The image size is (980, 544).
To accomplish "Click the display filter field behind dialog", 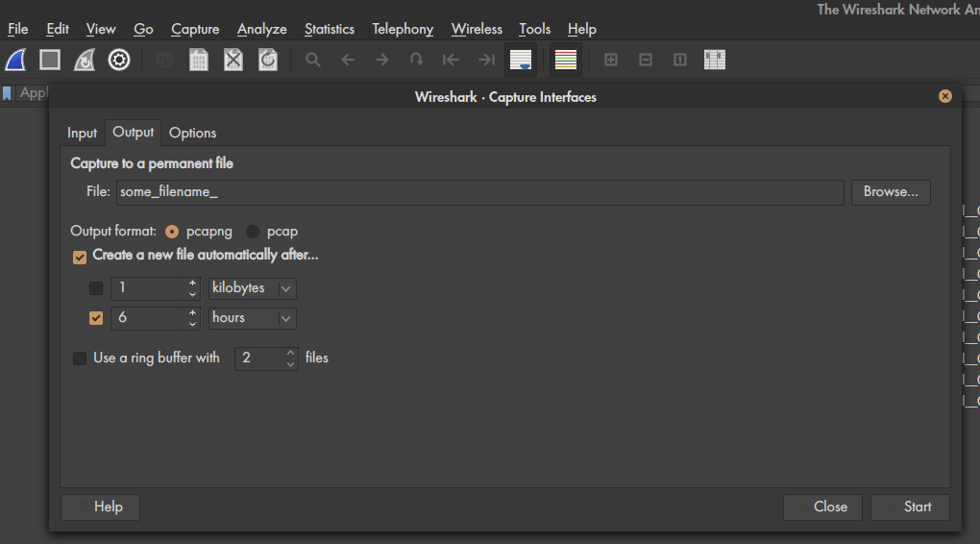I will pos(33,93).
